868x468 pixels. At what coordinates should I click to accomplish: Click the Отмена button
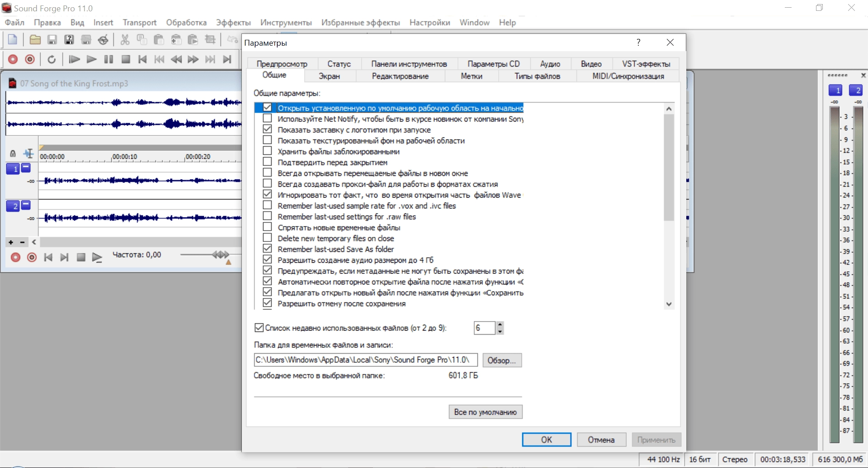(x=601, y=440)
